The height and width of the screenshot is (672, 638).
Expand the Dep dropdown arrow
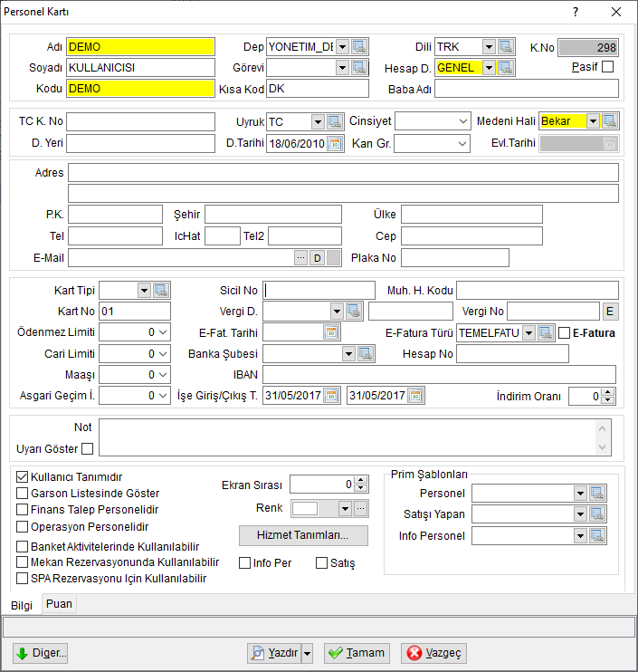343,47
